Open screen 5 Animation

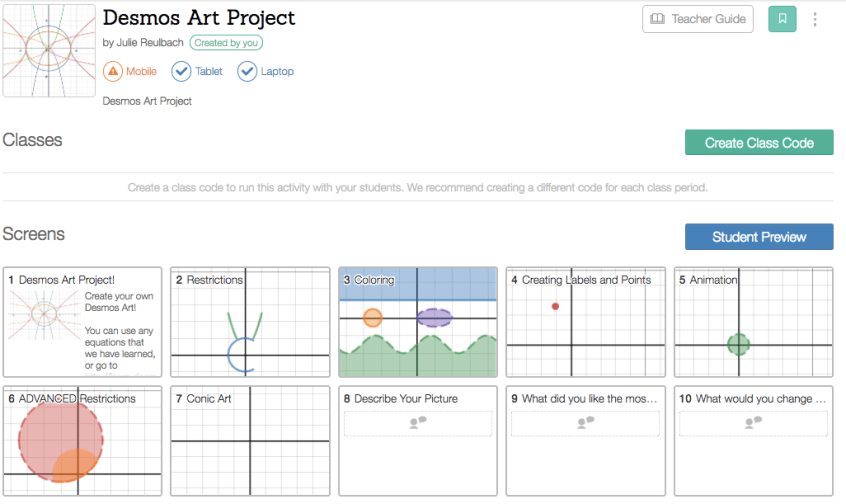click(753, 322)
